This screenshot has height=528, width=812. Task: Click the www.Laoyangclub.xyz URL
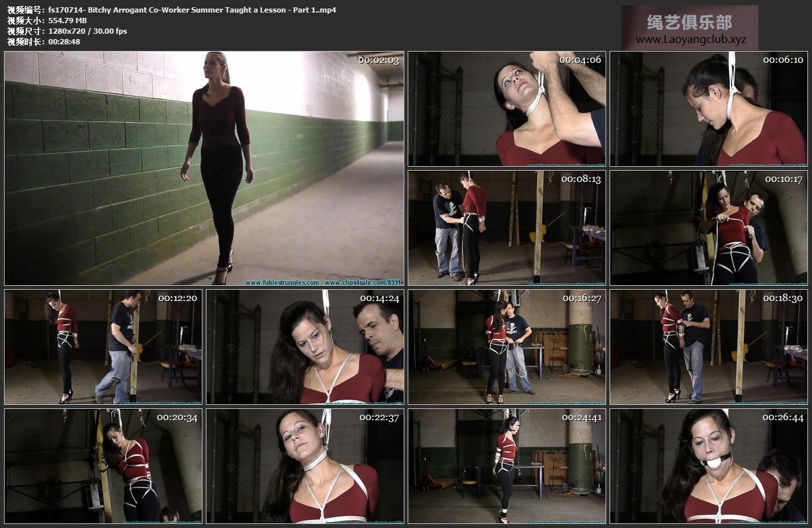[690, 40]
